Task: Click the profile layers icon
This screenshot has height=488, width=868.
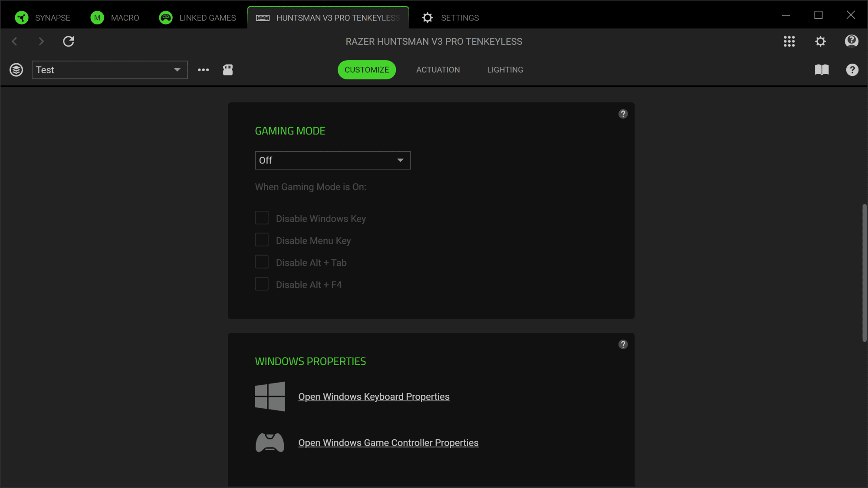Action: 16,70
